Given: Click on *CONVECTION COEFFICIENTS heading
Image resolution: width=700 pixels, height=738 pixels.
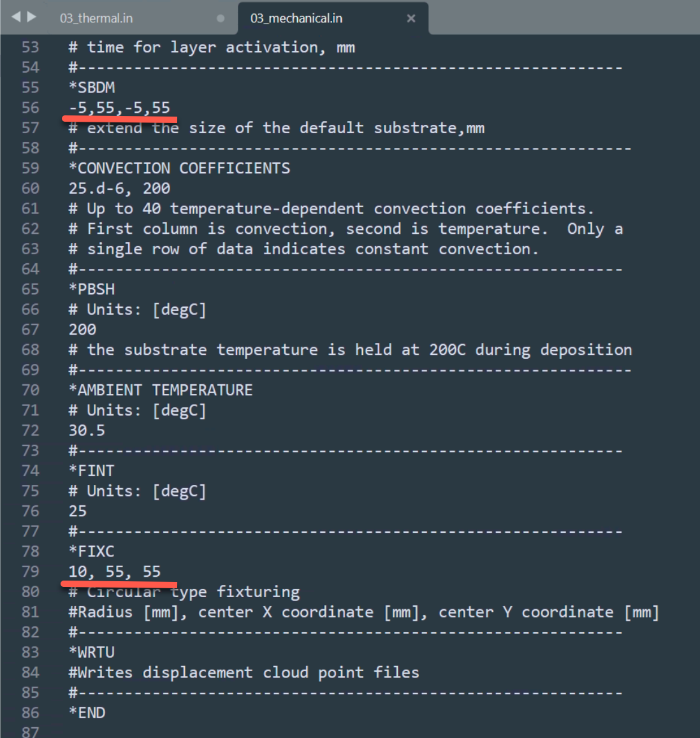Looking at the screenshot, I should click(x=179, y=168).
